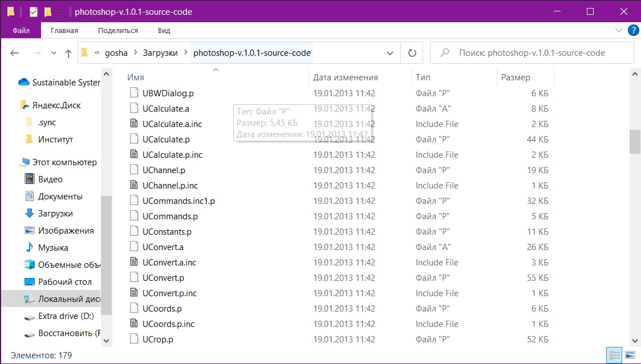Click the Properties checkmark icon in title bar
This screenshot has width=641, height=364.
33,12
